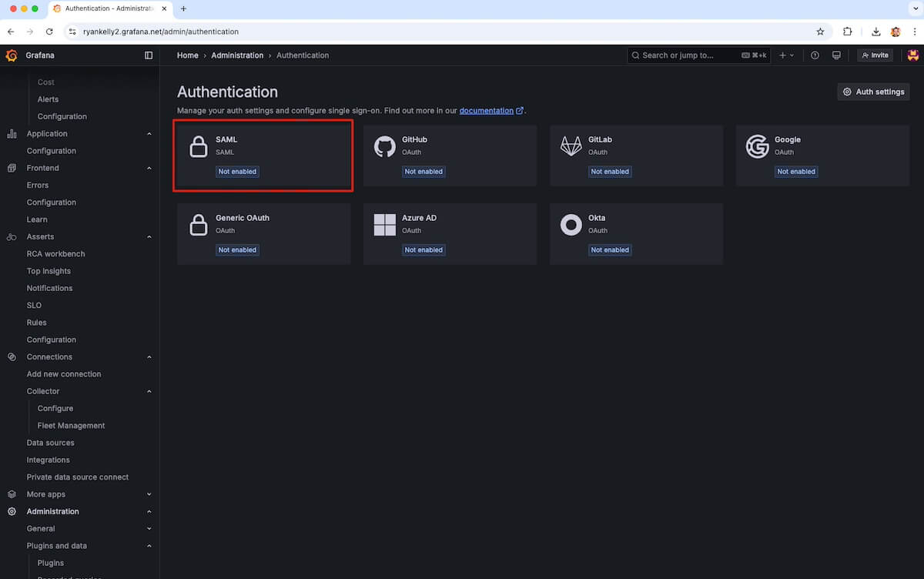
Task: Go to Home breadcrumb
Action: click(187, 55)
